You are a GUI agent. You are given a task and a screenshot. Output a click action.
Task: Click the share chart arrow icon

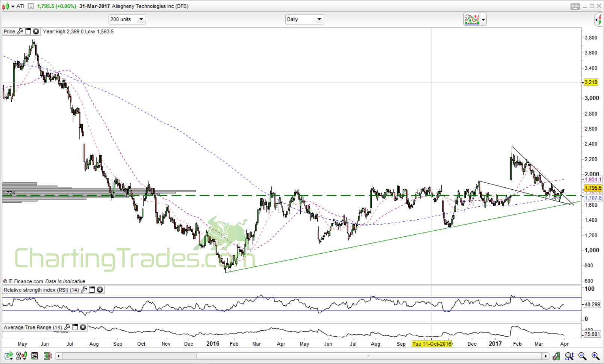pyautogui.click(x=8, y=356)
